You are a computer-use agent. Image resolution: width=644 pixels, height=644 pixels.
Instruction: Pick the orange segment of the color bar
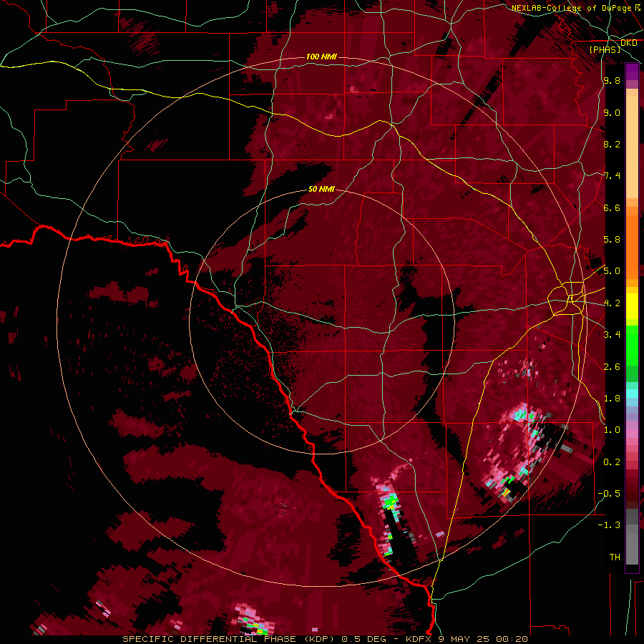click(x=632, y=246)
